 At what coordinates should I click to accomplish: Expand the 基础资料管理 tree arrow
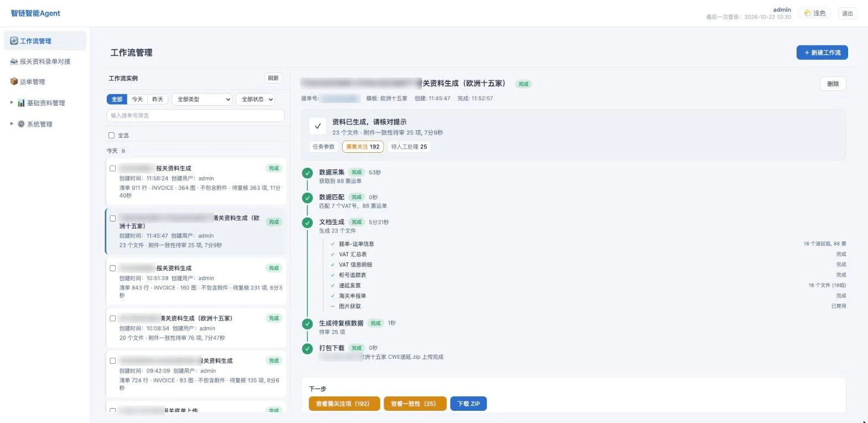point(12,102)
